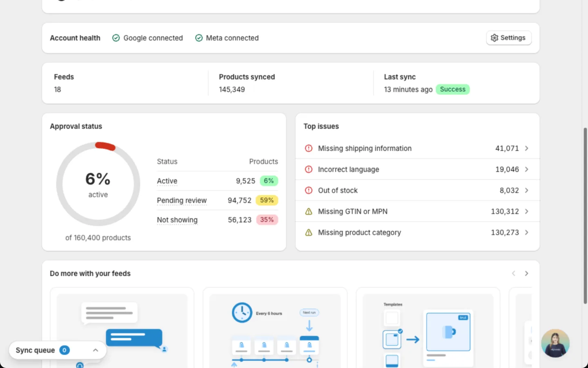Click the approval status donut chart
588x368 pixels.
tap(98, 184)
